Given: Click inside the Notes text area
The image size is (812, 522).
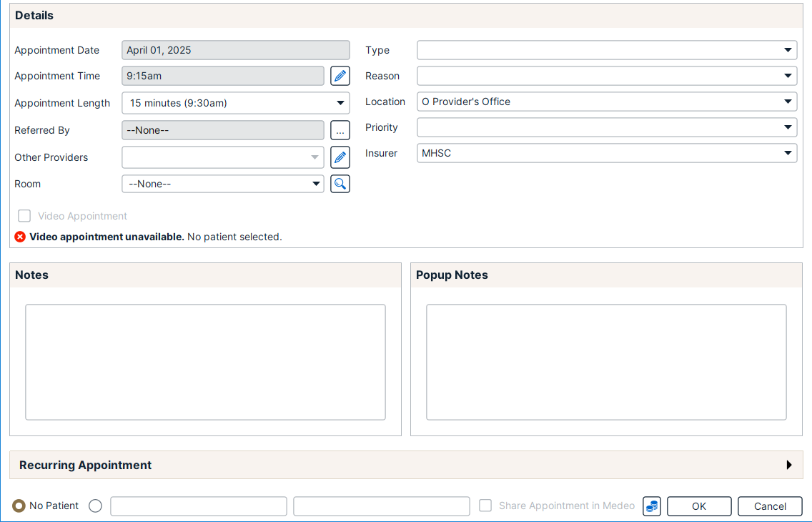Looking at the screenshot, I should [205, 362].
